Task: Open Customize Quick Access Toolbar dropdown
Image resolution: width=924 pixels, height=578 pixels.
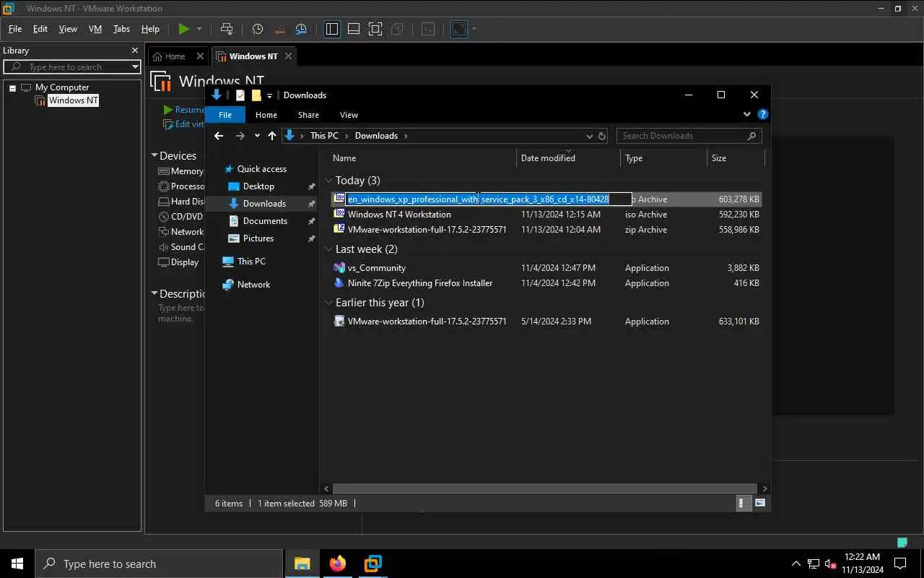Action: [x=269, y=95]
